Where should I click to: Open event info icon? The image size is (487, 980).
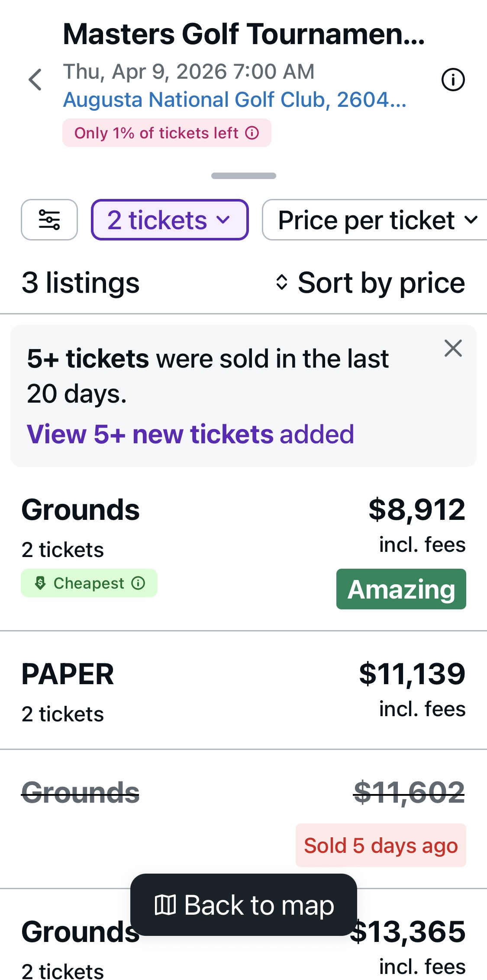tap(453, 80)
